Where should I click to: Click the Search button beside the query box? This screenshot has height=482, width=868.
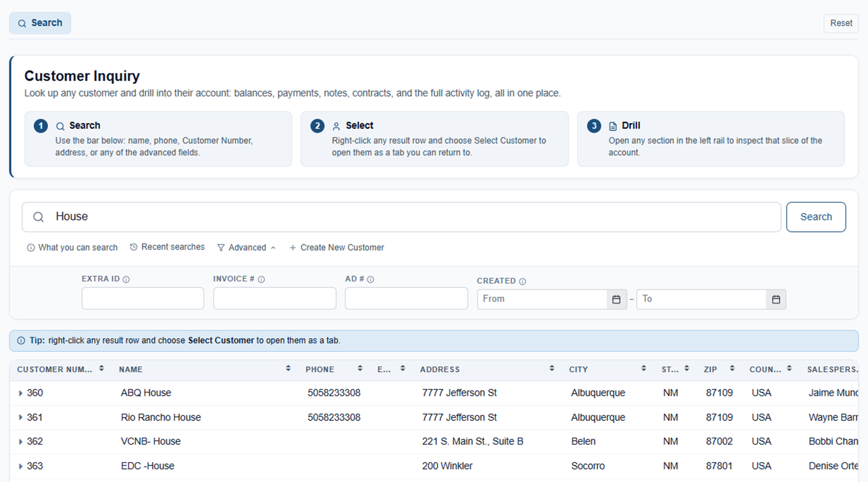pyautogui.click(x=816, y=217)
